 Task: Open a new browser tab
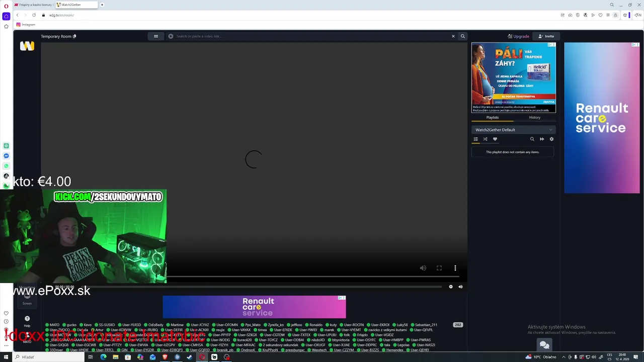(102, 5)
